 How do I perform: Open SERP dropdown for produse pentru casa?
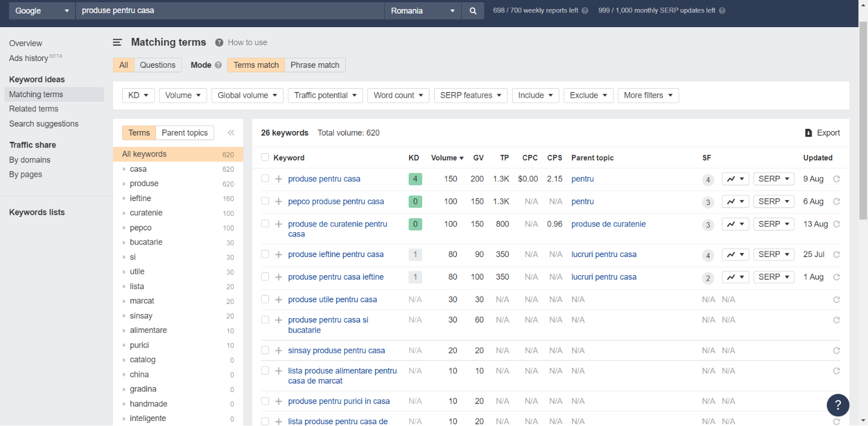774,179
